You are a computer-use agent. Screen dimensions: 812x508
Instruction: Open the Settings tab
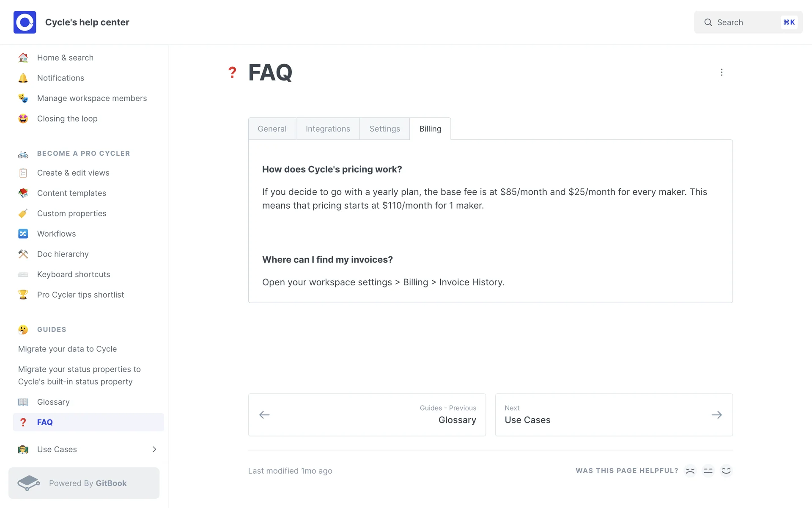click(x=384, y=129)
